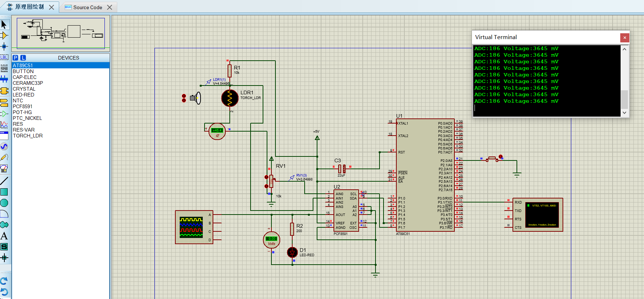This screenshot has height=299, width=644.
Task: Select the Selection Mode arrow tool
Action: point(4,24)
